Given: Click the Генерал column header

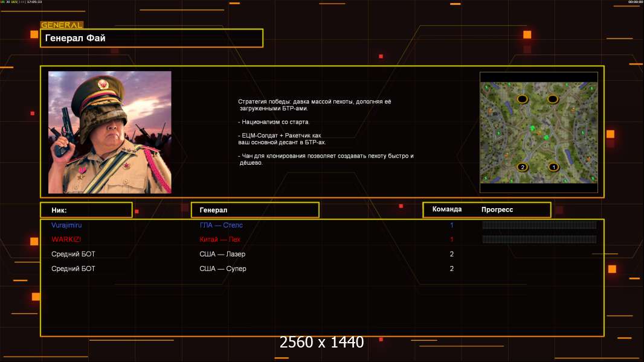Looking at the screenshot, I should [254, 210].
